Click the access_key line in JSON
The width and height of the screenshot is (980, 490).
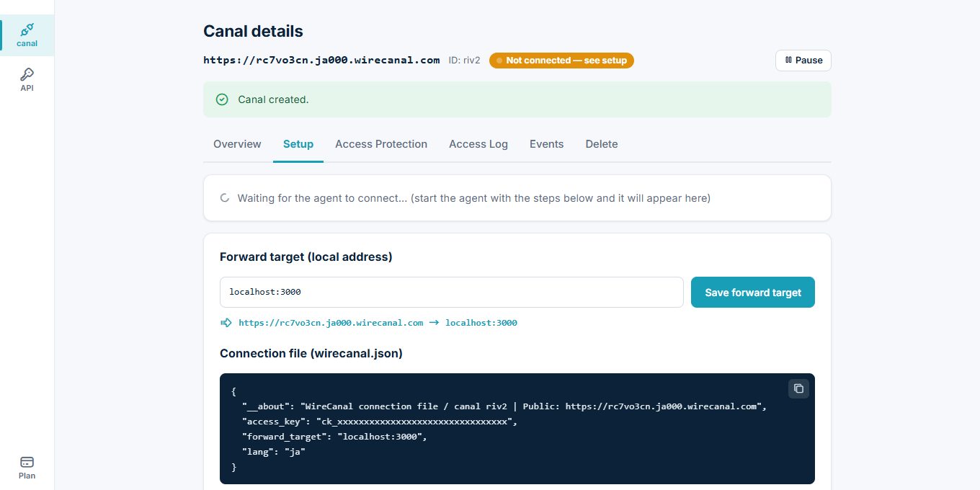tap(380, 422)
